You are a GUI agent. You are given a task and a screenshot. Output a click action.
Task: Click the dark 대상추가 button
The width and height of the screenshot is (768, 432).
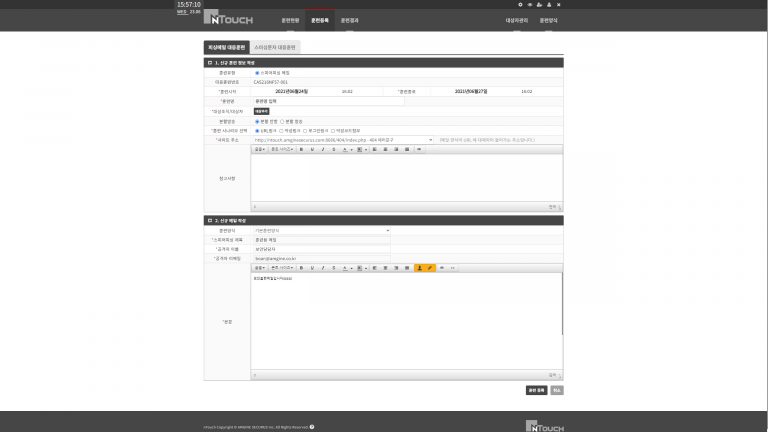coord(262,112)
